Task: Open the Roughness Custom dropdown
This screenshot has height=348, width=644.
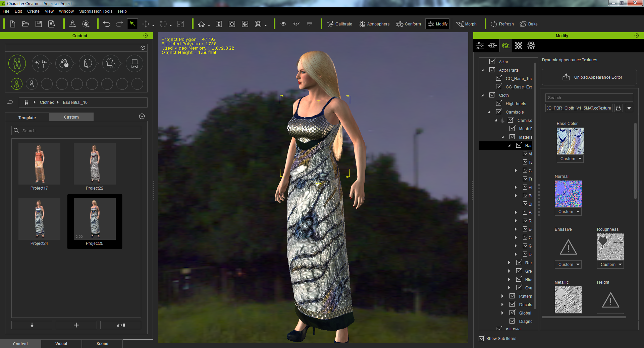Action: click(610, 265)
